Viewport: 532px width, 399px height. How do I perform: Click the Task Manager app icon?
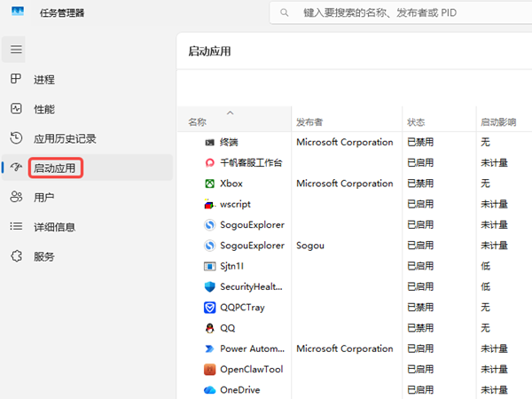coord(18,12)
